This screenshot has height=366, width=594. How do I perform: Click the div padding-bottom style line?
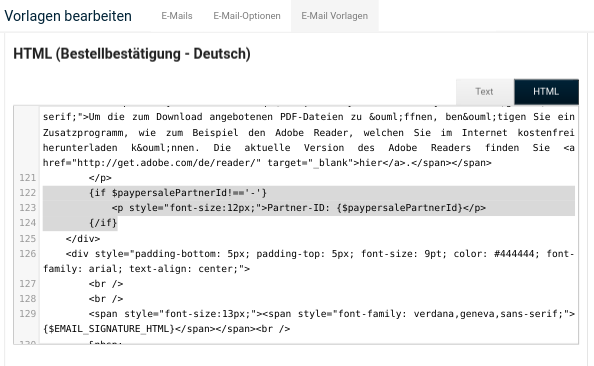coord(320,253)
